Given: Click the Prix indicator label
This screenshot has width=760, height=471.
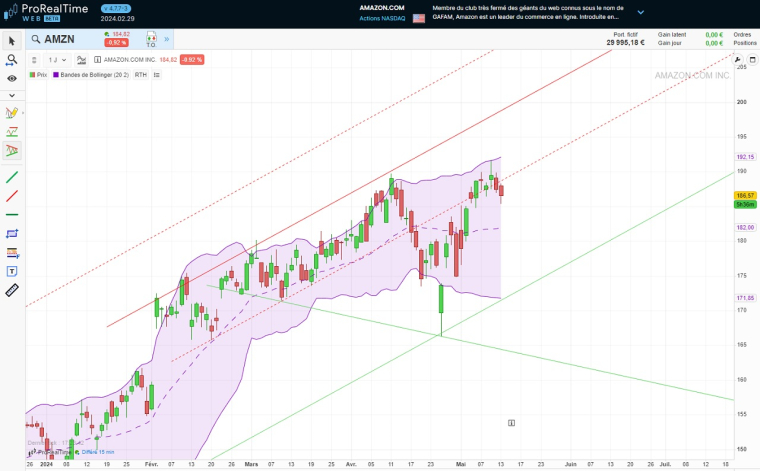Looking at the screenshot, I should point(42,74).
